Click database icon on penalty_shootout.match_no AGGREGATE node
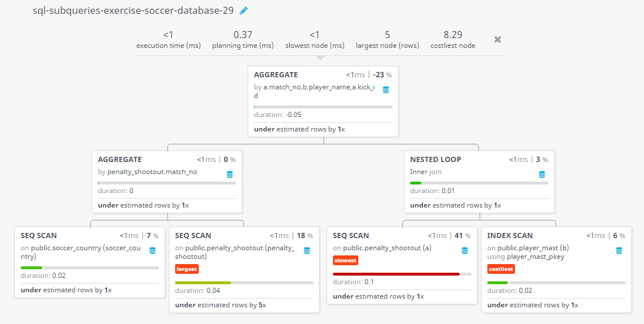Image resolution: width=644 pixels, height=324 pixels. click(x=230, y=174)
